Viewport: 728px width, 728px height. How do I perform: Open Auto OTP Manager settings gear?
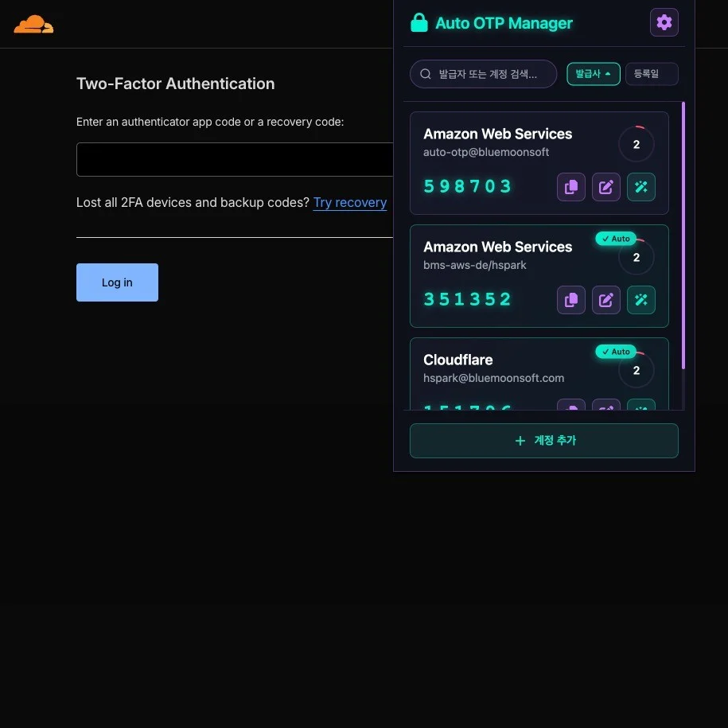pyautogui.click(x=664, y=22)
